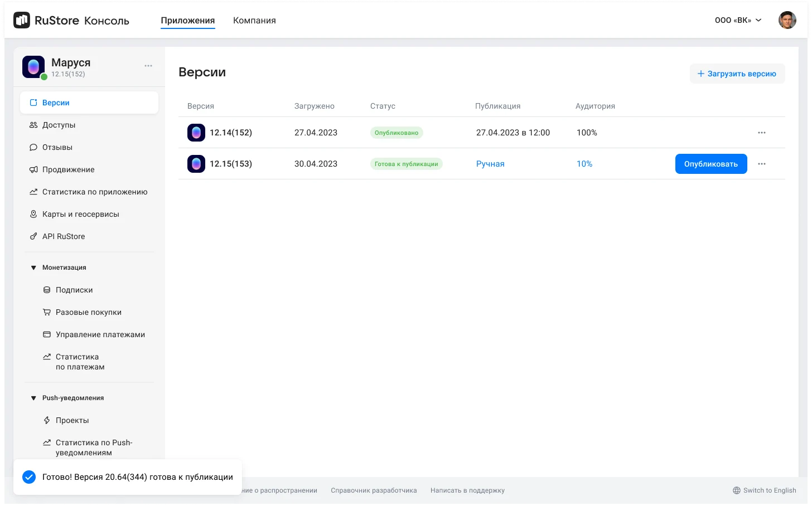Click the Аудитория column header
The image size is (812, 506).
tap(595, 106)
